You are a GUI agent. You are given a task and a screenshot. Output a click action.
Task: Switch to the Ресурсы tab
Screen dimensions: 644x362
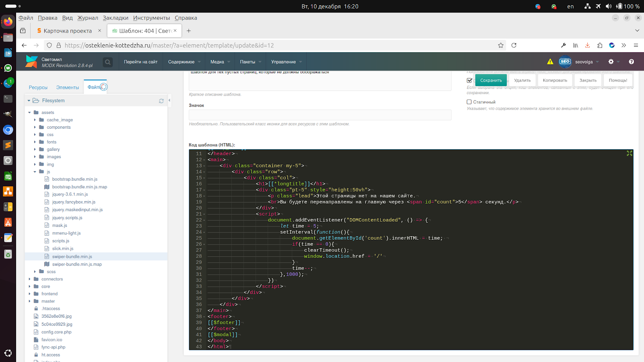38,87
